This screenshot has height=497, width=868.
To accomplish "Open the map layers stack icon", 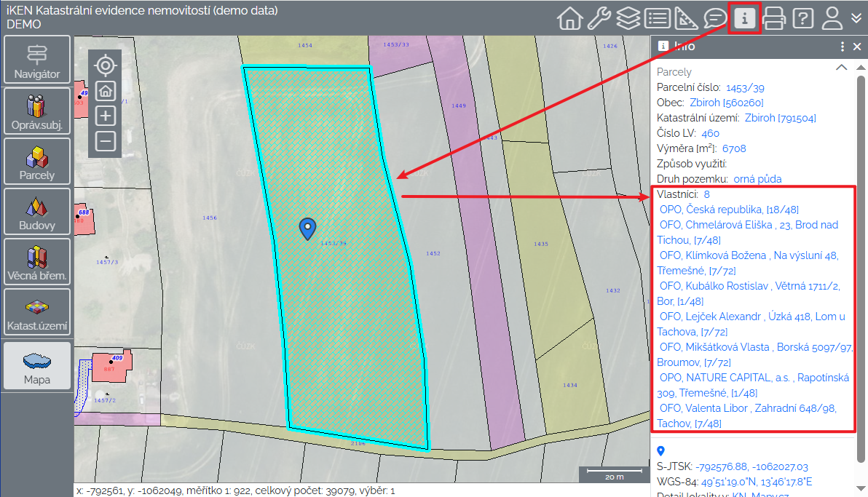I will [x=628, y=18].
